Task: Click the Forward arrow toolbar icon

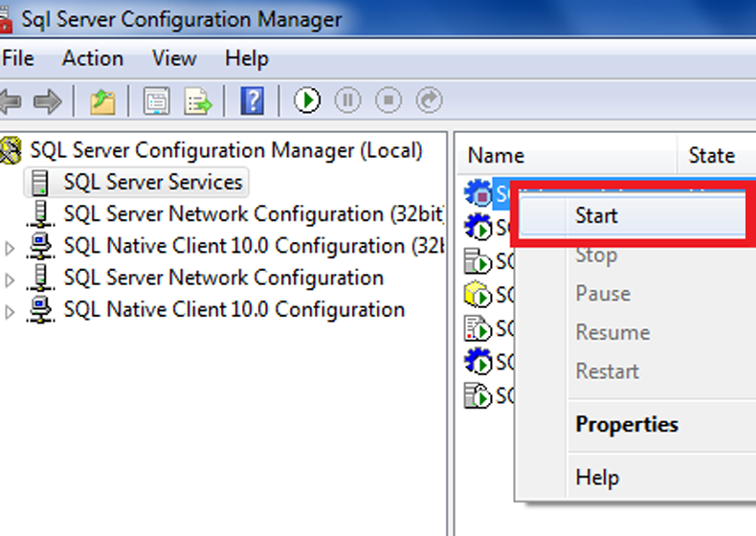Action: [47, 100]
